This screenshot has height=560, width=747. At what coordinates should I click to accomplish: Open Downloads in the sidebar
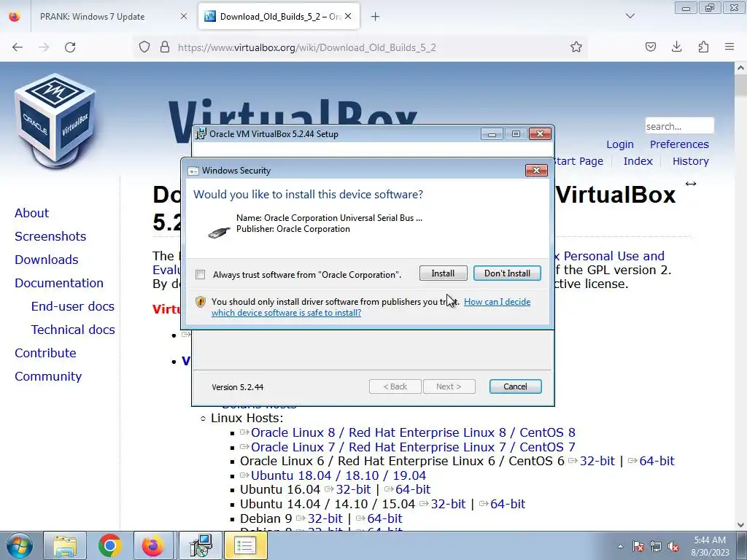tap(46, 260)
